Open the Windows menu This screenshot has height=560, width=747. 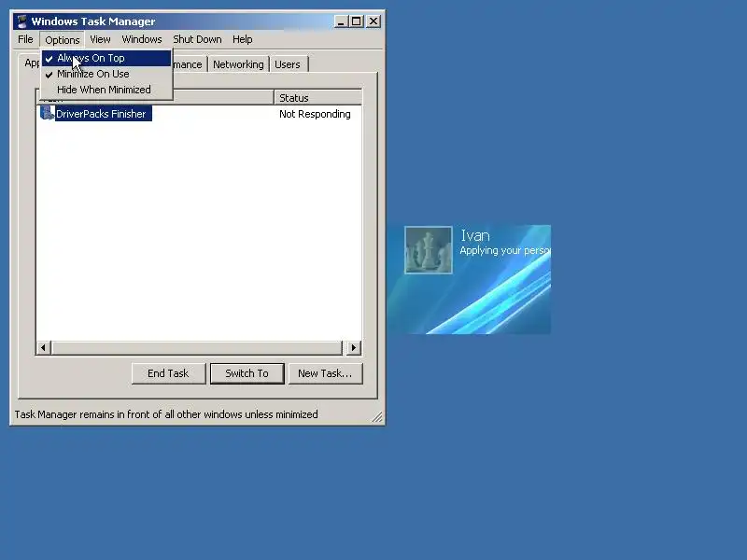(142, 39)
